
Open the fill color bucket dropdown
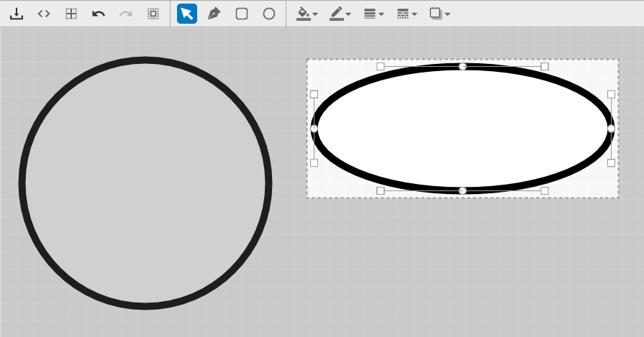point(307,14)
